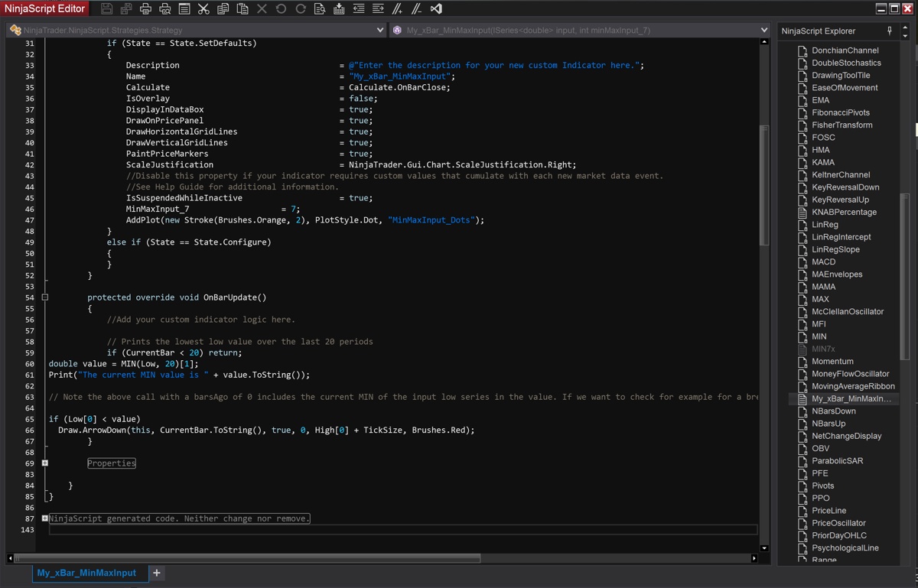Click the vertical code editor scrollbar
The height and width of the screenshot is (588, 918).
point(763,184)
